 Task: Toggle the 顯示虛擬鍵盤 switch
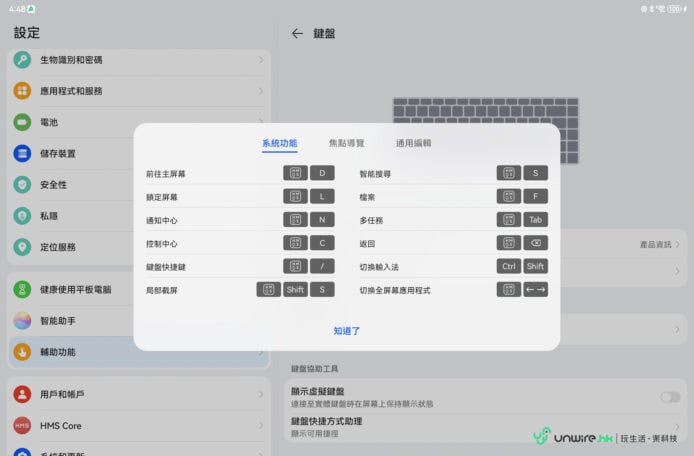[669, 397]
